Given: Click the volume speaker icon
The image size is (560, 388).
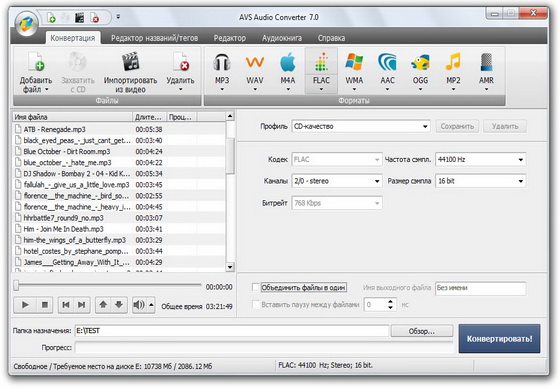Looking at the screenshot, I should (x=139, y=305).
